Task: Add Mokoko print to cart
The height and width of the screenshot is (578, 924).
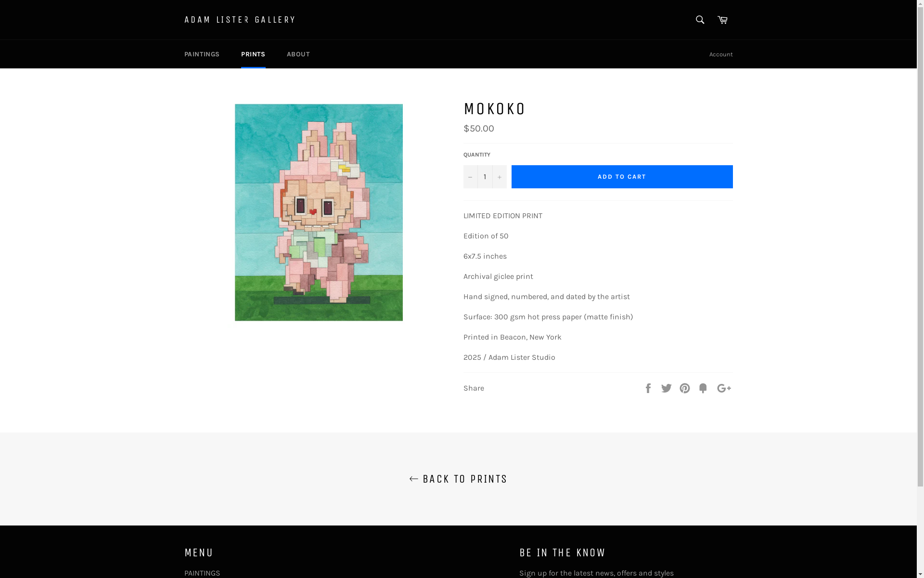Action: (622, 177)
